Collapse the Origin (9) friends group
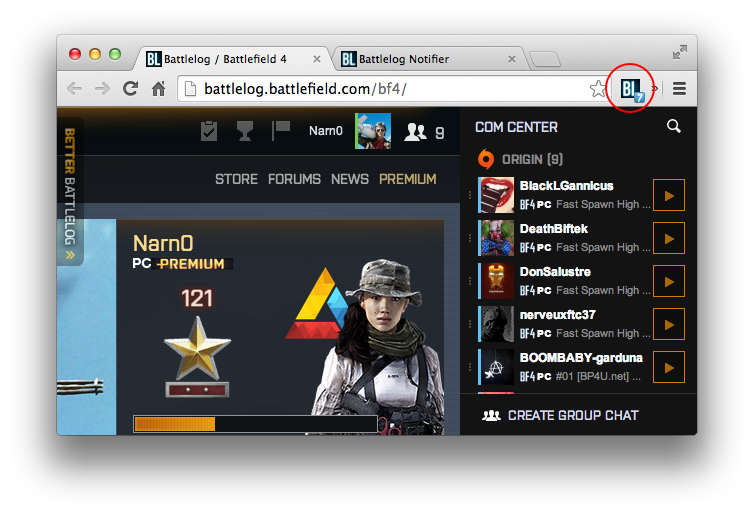754x514 pixels. [532, 159]
